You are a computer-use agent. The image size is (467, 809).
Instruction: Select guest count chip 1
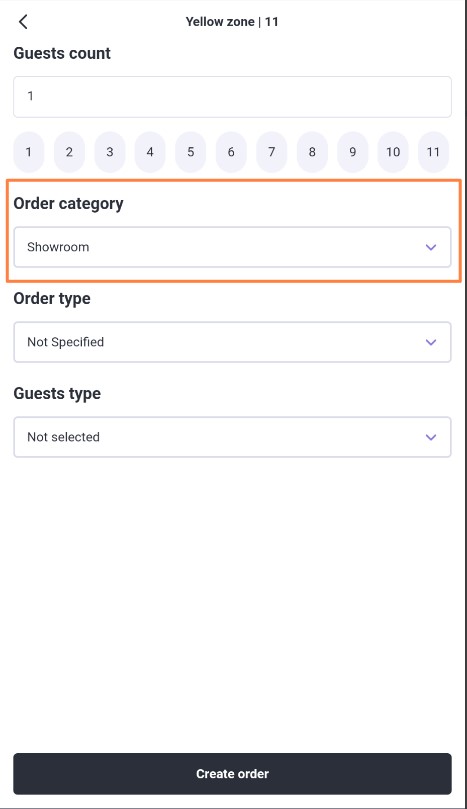(28, 152)
